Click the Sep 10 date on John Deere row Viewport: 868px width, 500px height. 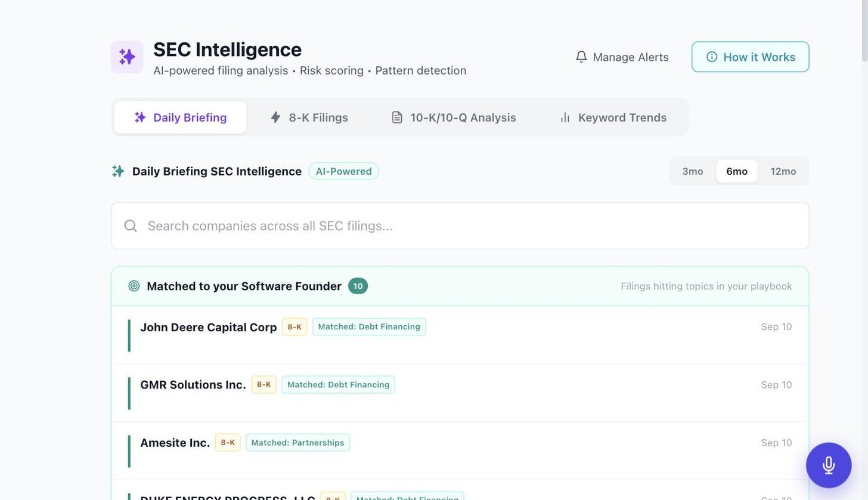776,327
